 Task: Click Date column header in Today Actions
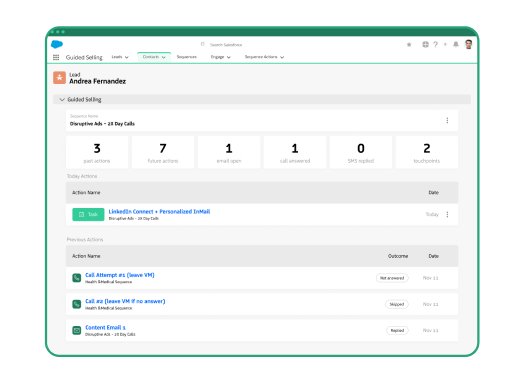tap(433, 193)
